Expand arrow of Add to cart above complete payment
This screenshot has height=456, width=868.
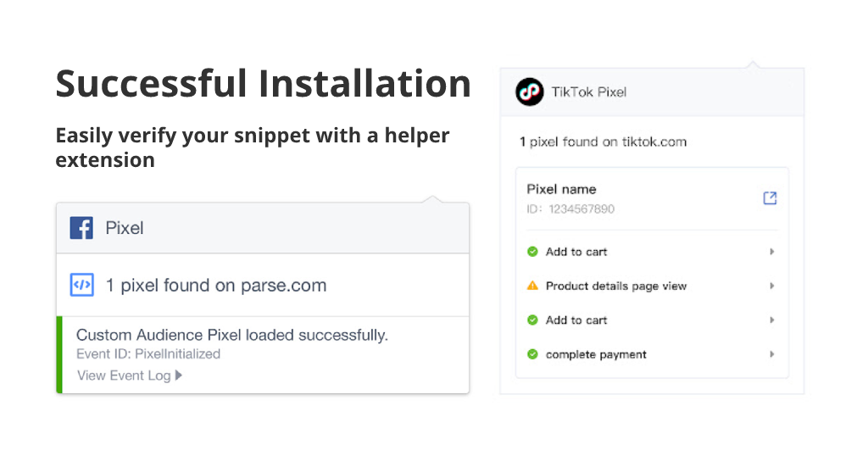tap(771, 320)
